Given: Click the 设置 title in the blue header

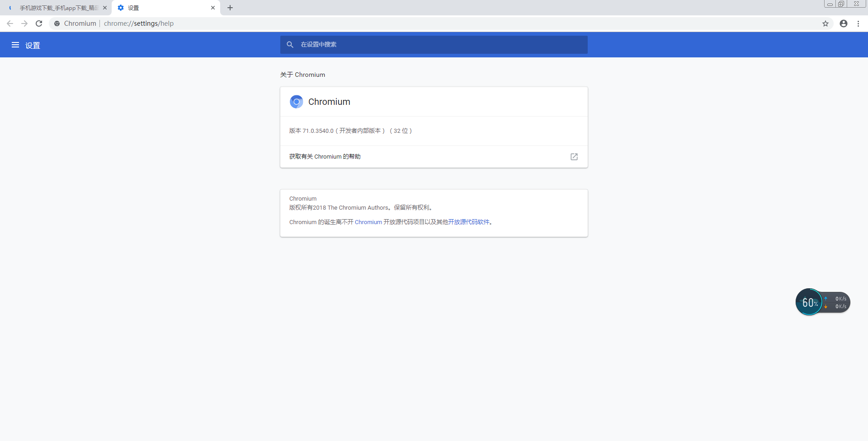Looking at the screenshot, I should (x=33, y=45).
